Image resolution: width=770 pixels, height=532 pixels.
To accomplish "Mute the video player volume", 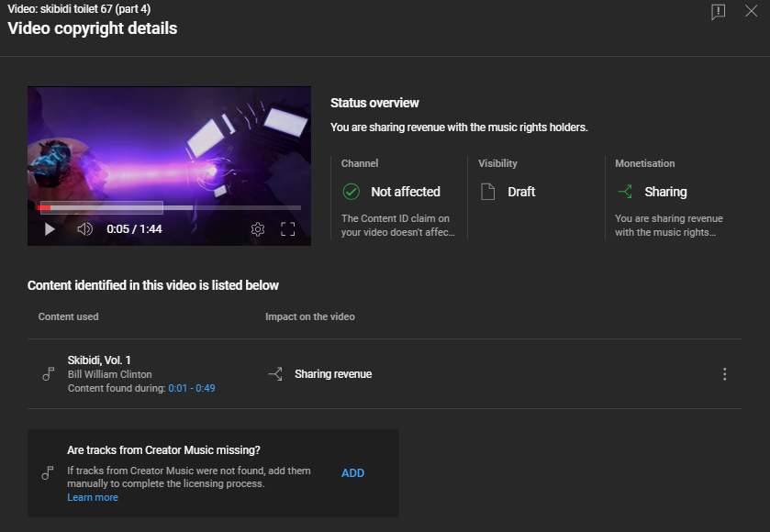I will pos(84,228).
